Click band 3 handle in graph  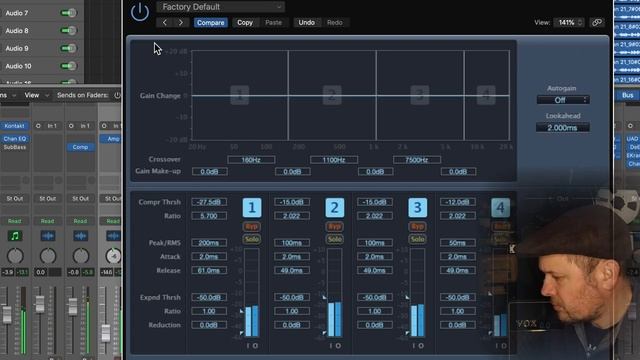[420, 95]
